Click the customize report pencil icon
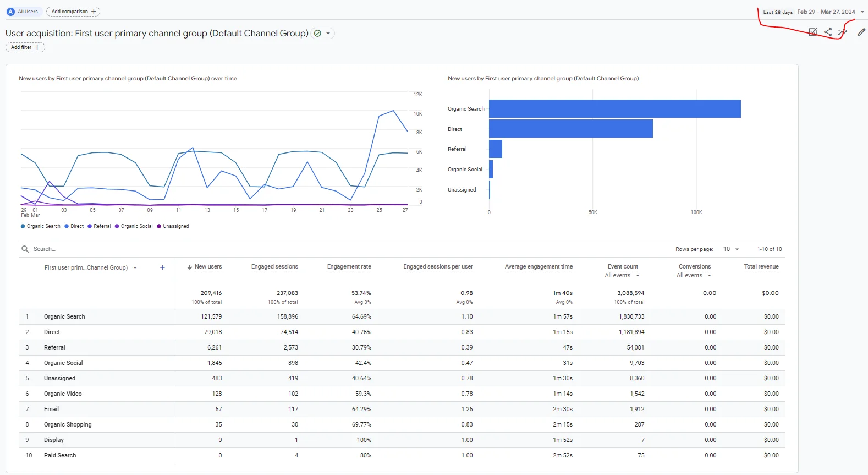Image resolution: width=868 pixels, height=475 pixels. (861, 32)
